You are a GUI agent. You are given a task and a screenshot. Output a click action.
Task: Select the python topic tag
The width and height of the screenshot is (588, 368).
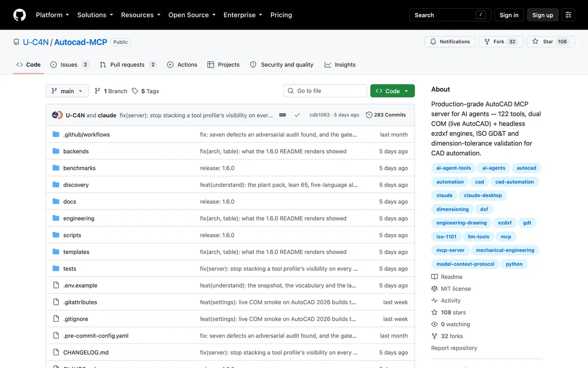pos(514,264)
